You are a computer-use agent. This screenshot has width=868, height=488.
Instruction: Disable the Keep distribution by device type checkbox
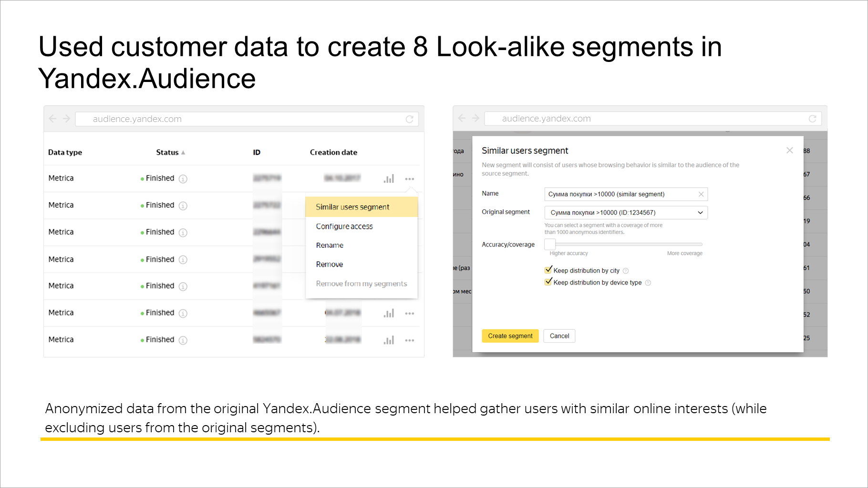click(548, 281)
